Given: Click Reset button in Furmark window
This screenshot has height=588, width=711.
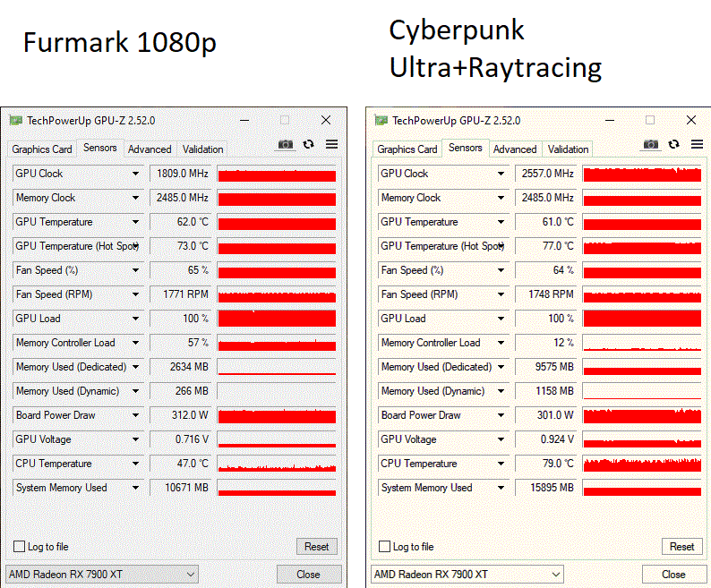Looking at the screenshot, I should coord(316,546).
